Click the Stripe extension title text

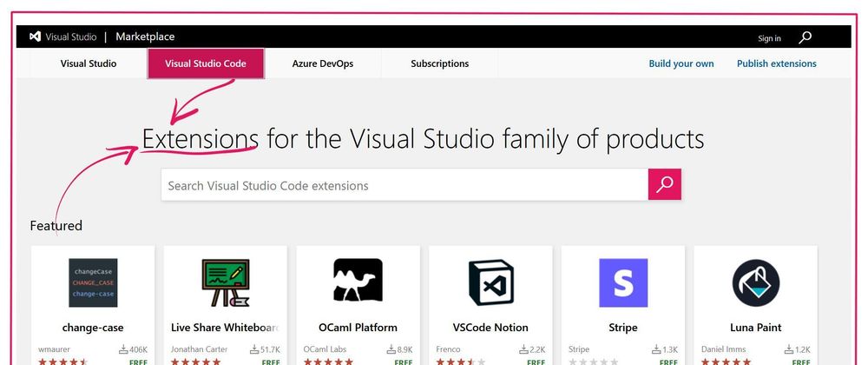[x=623, y=328]
